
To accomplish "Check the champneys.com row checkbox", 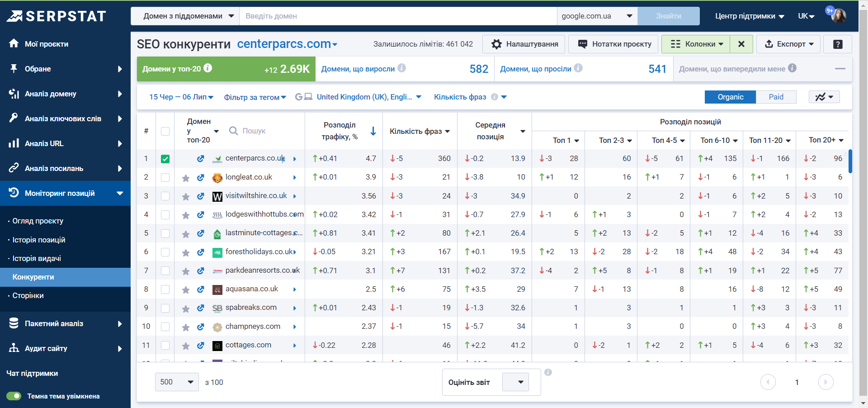I will pos(165,327).
